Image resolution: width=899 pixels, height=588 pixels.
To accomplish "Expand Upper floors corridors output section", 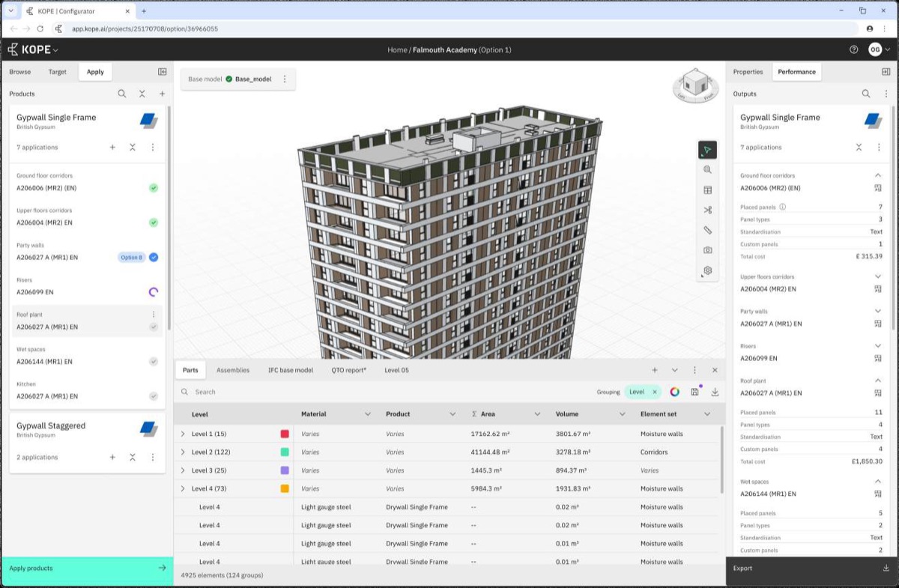I will point(878,276).
